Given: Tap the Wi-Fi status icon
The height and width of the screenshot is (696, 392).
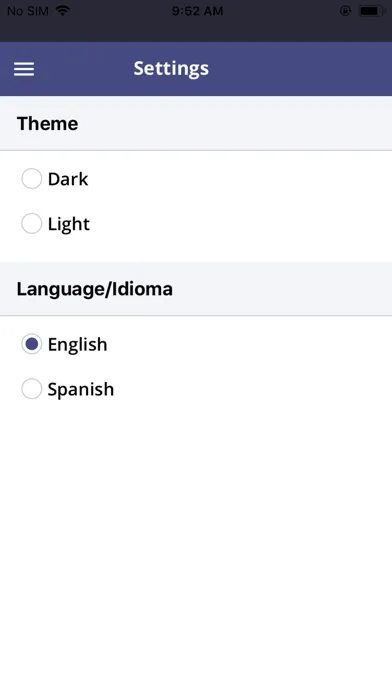Looking at the screenshot, I should (63, 11).
